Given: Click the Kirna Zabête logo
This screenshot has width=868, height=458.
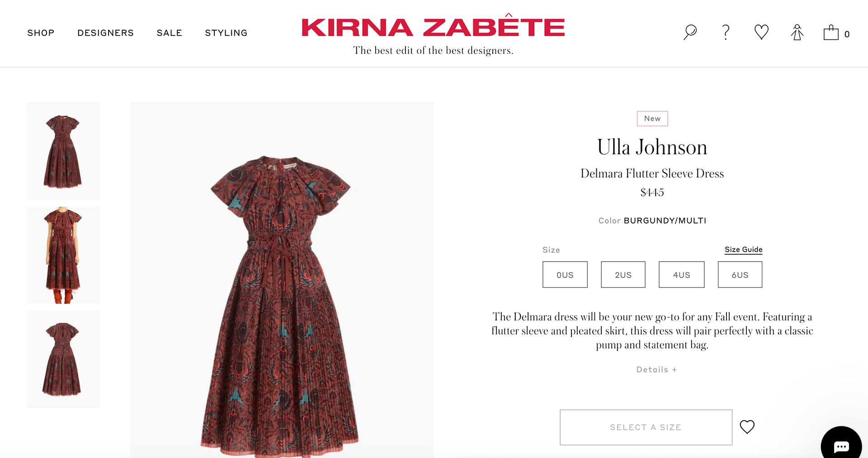Looking at the screenshot, I should [433, 27].
